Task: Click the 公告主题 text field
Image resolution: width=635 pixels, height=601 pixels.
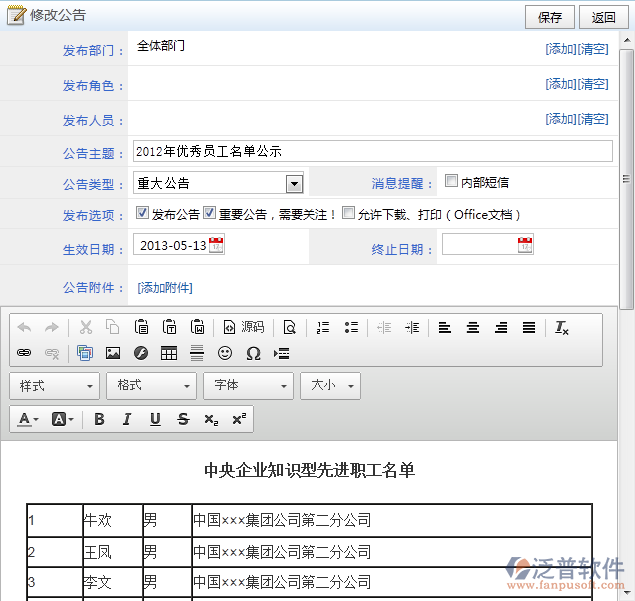Action: point(372,151)
